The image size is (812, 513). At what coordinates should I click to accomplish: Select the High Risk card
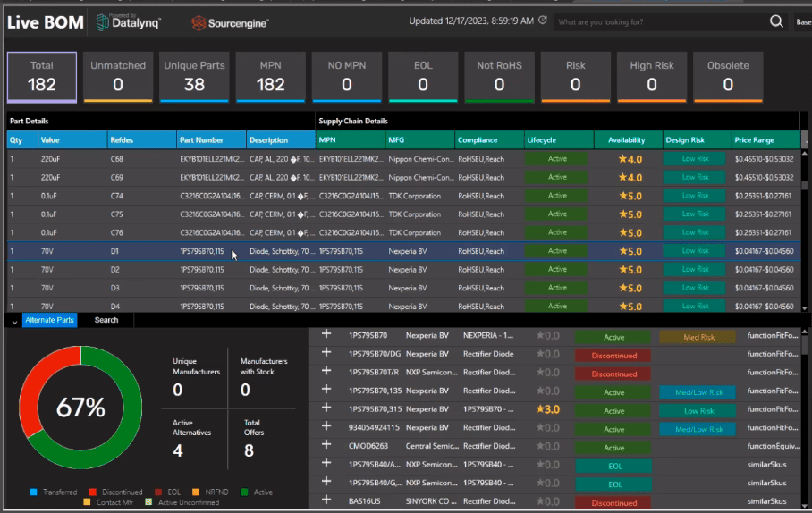(x=651, y=77)
